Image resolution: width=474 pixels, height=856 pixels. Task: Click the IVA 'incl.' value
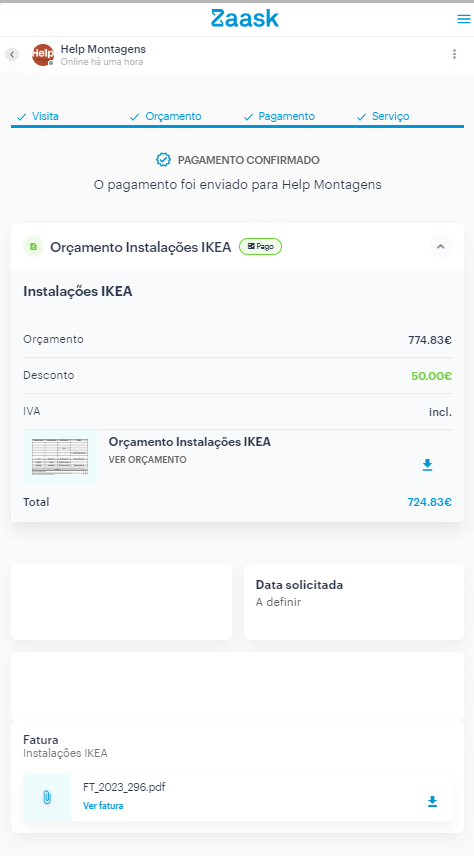[x=440, y=412]
